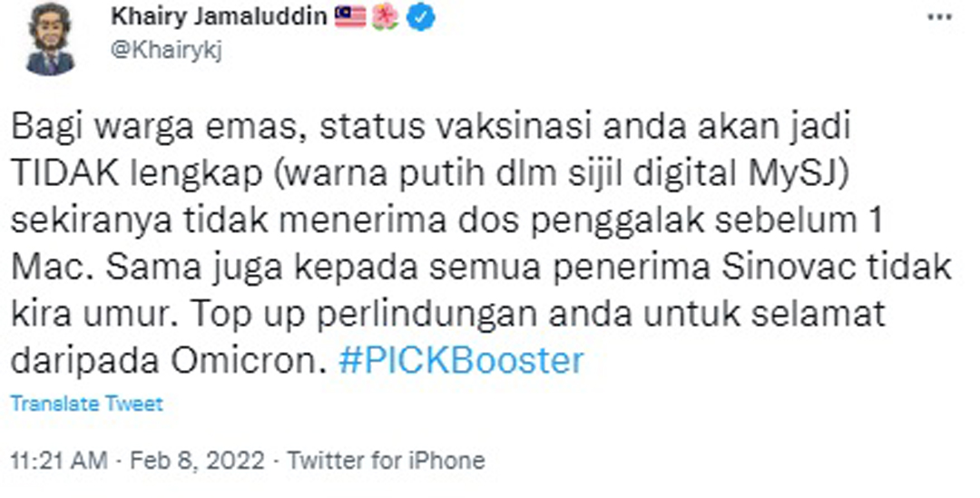The width and height of the screenshot is (980, 498).
Task: Open the Khairy Jamaluddin display name
Action: tap(219, 17)
